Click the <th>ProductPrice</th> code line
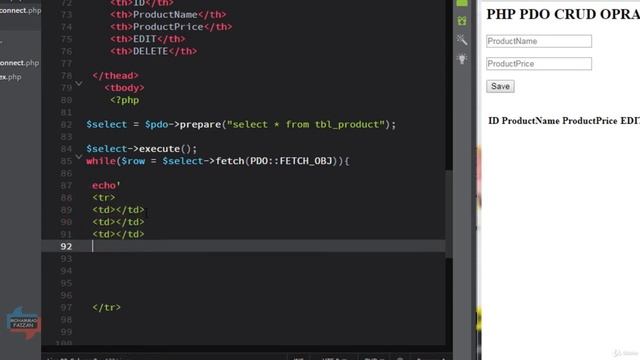This screenshot has height=360, width=640. [171, 27]
